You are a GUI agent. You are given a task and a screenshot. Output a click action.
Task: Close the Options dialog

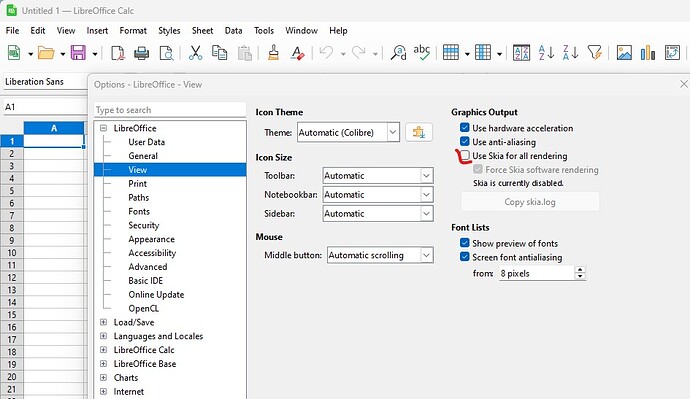[683, 84]
